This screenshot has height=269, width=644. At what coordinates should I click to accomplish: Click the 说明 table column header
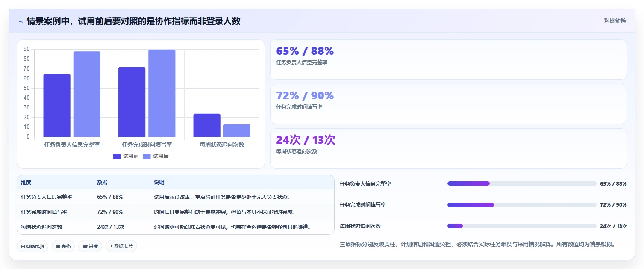click(159, 183)
